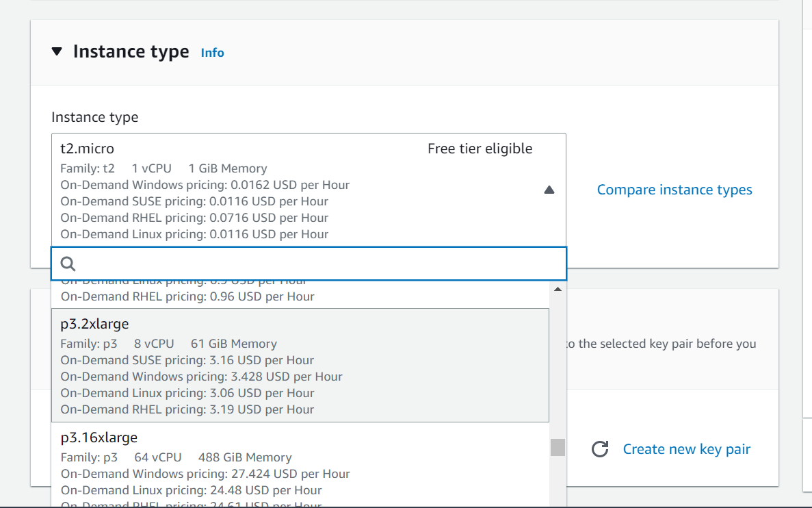This screenshot has height=508, width=812.
Task: Click Windows pricing 0.0162 USD line
Action: [x=205, y=185]
